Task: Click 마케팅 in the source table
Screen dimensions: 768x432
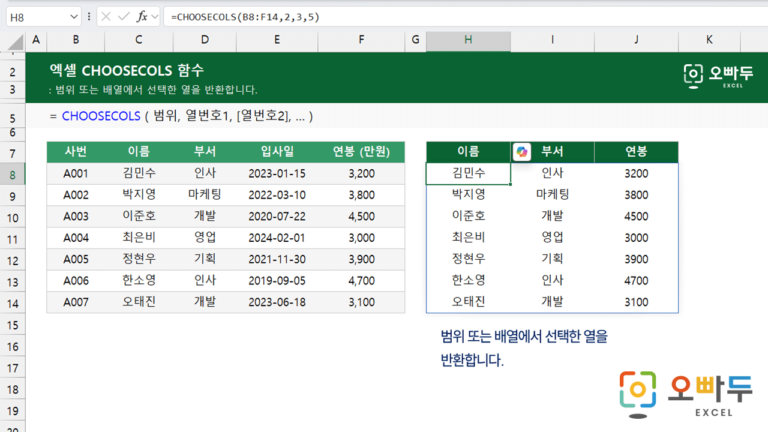Action: (x=205, y=195)
